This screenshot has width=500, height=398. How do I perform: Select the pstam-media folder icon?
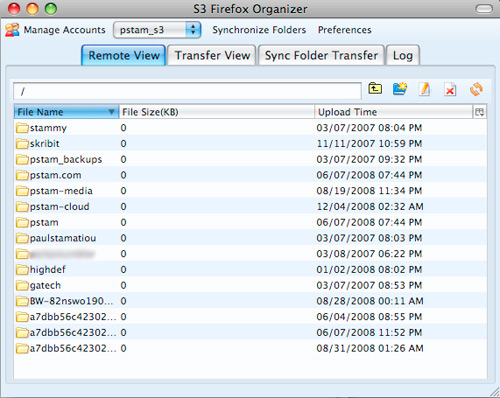[22, 191]
